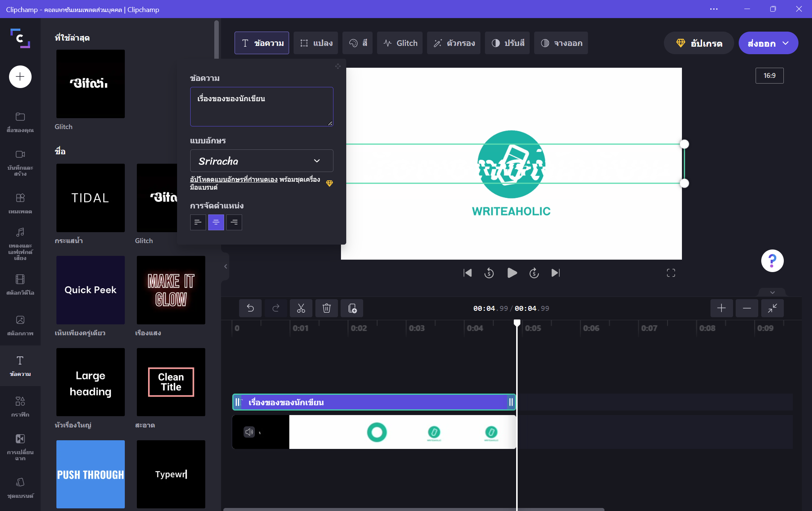This screenshot has height=511, width=812.
Task: Open the window more options ellipsis
Action: click(714, 9)
